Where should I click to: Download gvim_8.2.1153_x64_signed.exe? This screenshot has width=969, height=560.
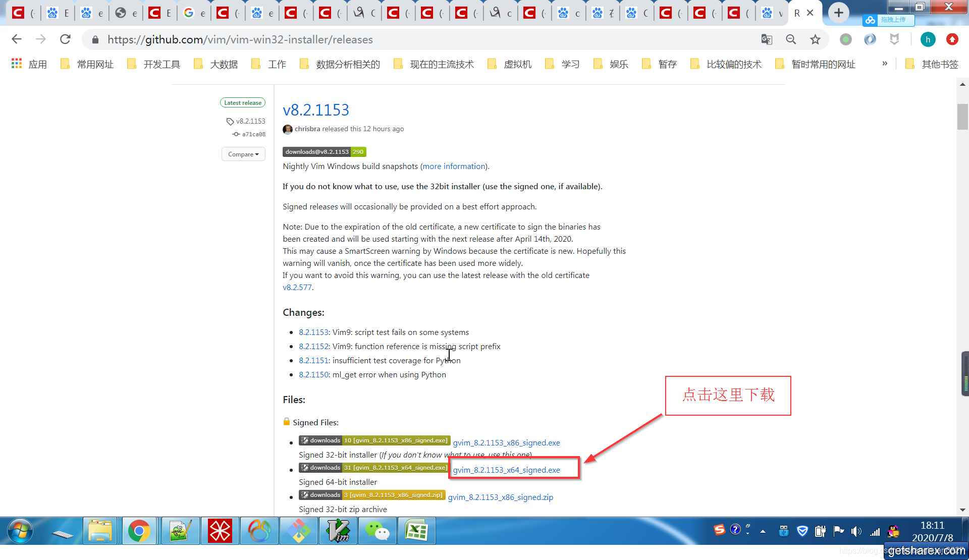pos(506,470)
